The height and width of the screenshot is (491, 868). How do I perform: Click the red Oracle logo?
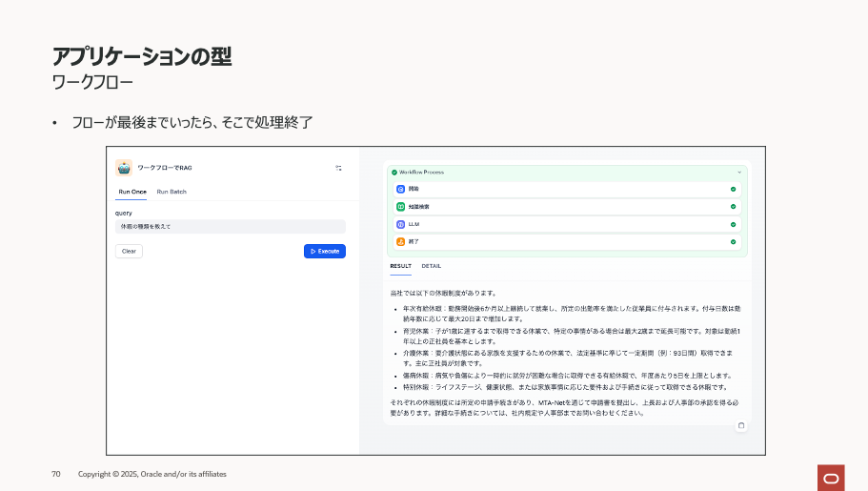coord(831,478)
